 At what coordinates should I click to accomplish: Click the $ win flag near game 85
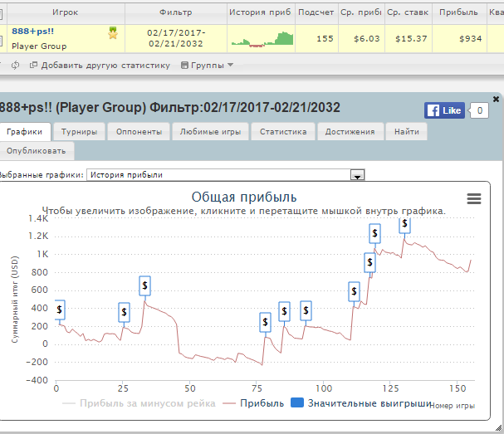point(285,311)
